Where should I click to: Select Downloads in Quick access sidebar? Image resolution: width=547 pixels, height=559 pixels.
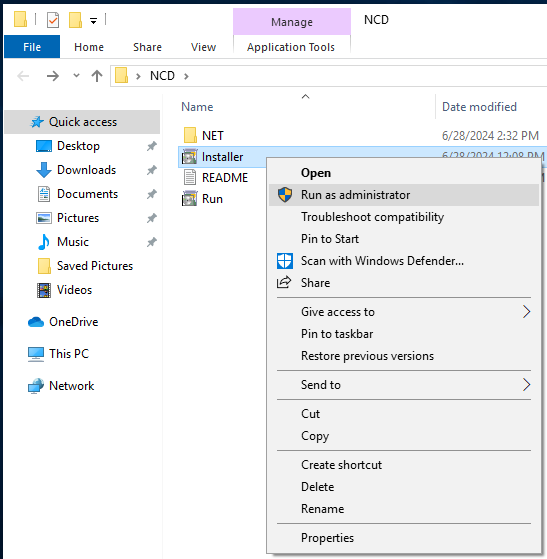[x=86, y=170]
